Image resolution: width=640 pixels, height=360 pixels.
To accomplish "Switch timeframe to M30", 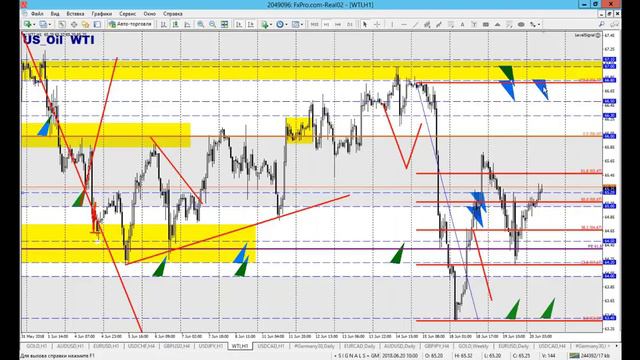I will [x=314, y=24].
